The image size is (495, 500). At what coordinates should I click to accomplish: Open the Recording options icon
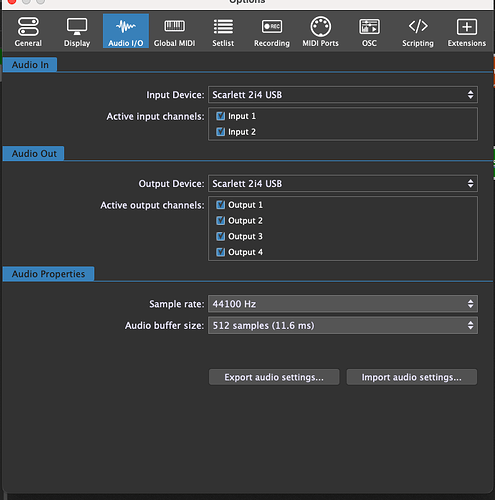(272, 27)
